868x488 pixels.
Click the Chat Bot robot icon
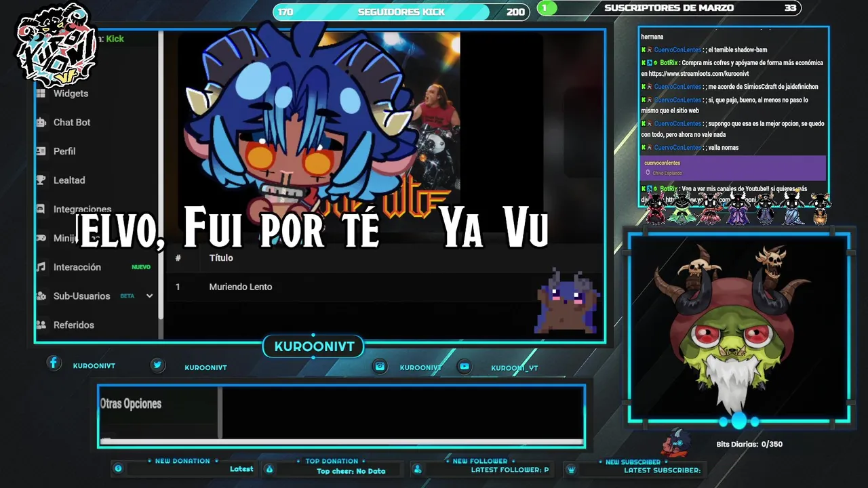[41, 122]
